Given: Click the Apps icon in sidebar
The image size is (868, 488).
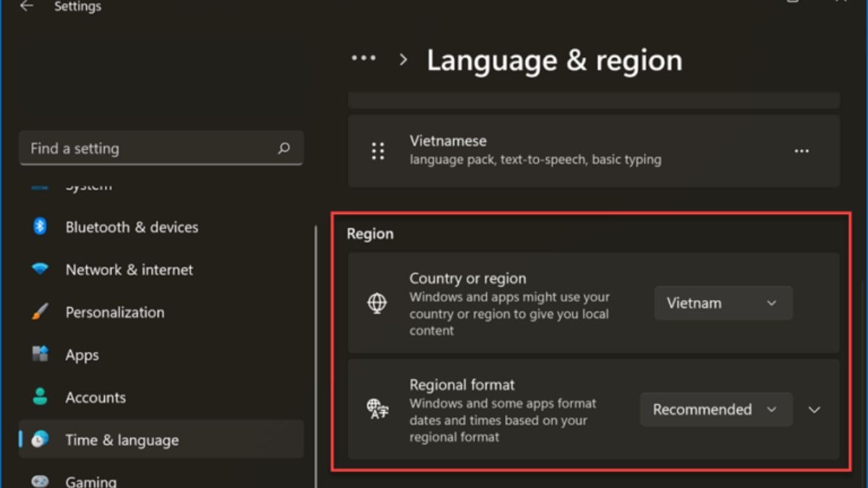Looking at the screenshot, I should pos(40,354).
